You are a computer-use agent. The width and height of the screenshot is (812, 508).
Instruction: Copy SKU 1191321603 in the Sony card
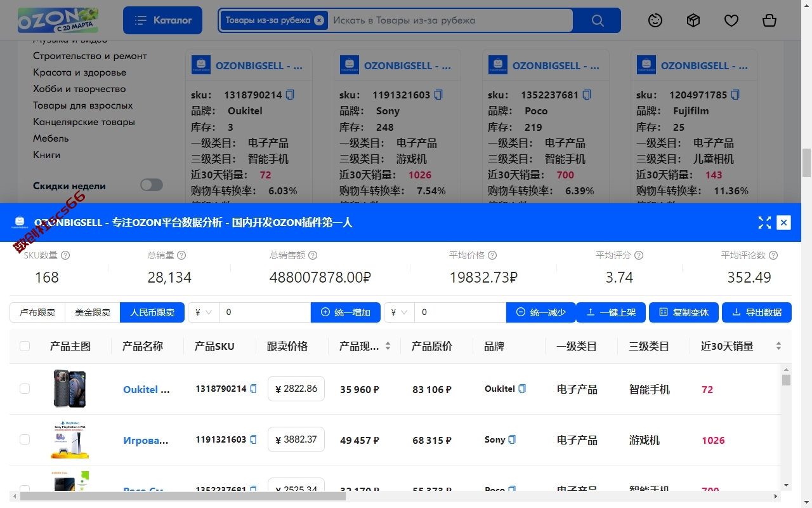coord(438,95)
